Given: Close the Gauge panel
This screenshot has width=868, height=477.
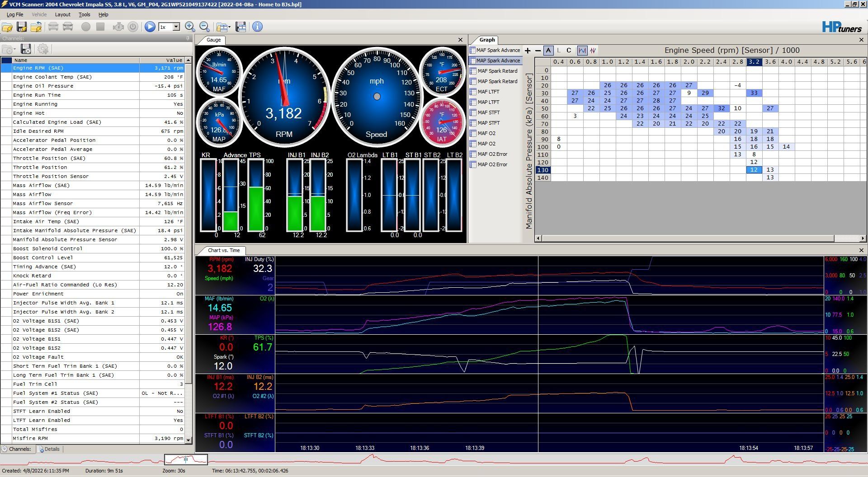Looking at the screenshot, I should (x=460, y=40).
